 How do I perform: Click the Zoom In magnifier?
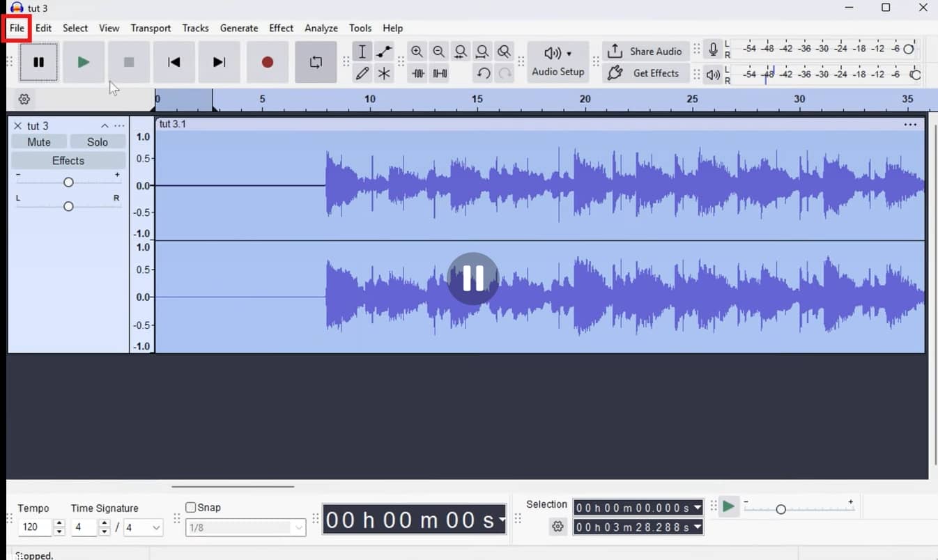(417, 52)
